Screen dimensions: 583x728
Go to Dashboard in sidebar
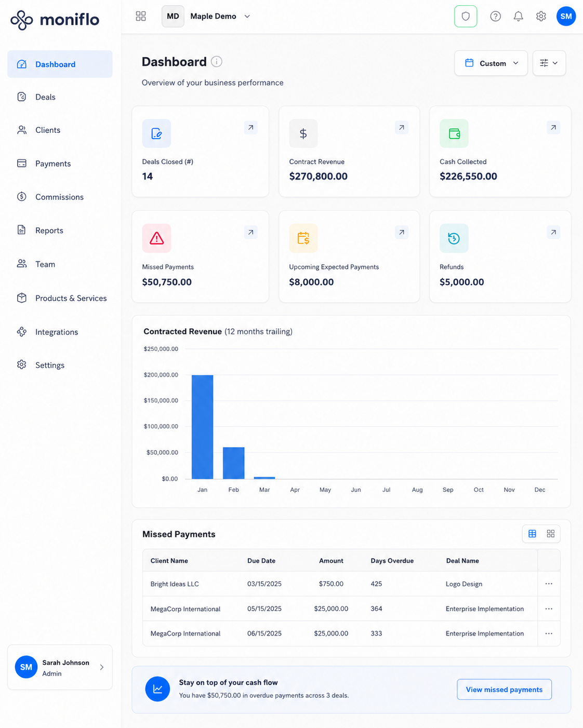tap(60, 64)
